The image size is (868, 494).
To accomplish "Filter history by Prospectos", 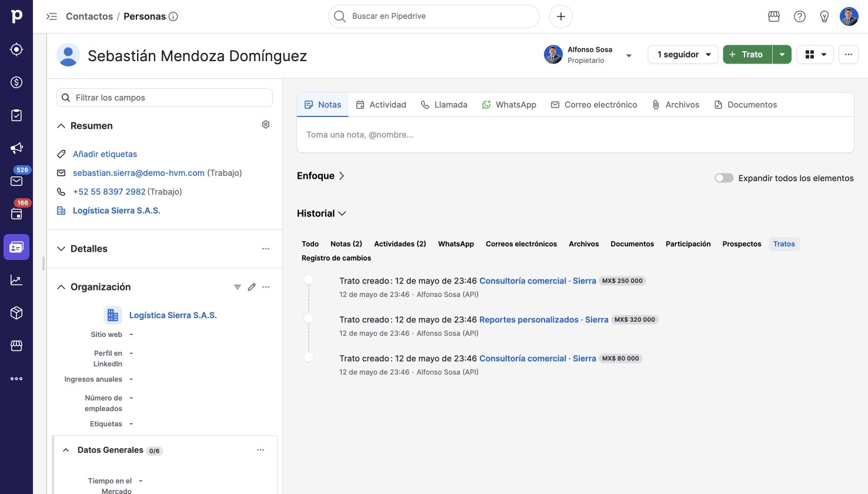I will (x=742, y=244).
